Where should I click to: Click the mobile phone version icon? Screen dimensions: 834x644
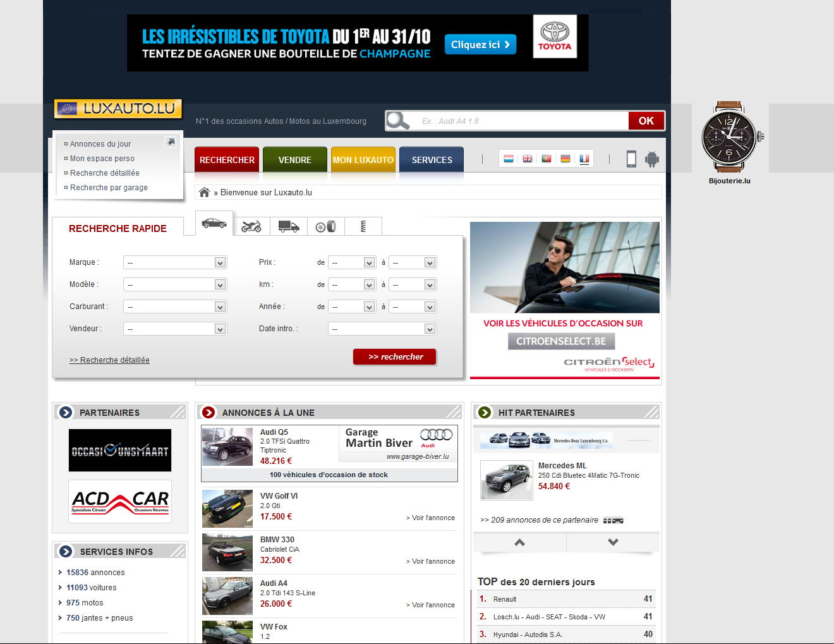(631, 159)
